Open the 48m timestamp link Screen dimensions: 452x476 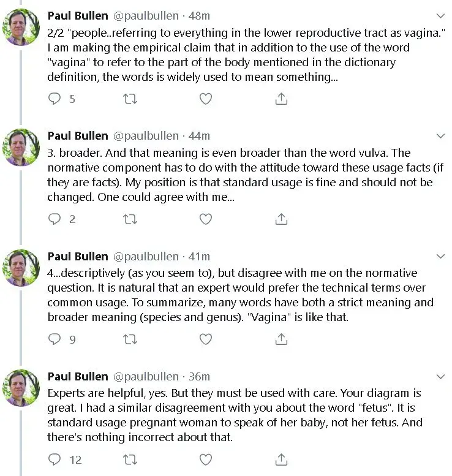pos(199,15)
